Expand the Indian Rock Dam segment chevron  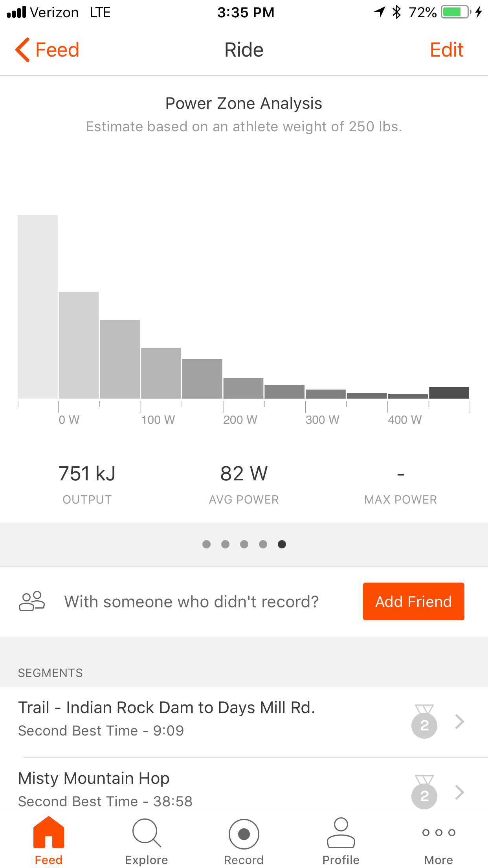(x=459, y=722)
